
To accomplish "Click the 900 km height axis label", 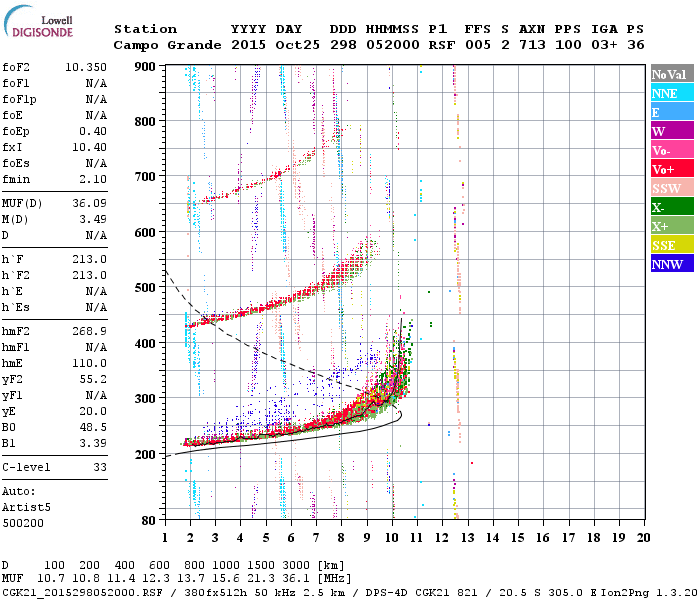I will (145, 67).
